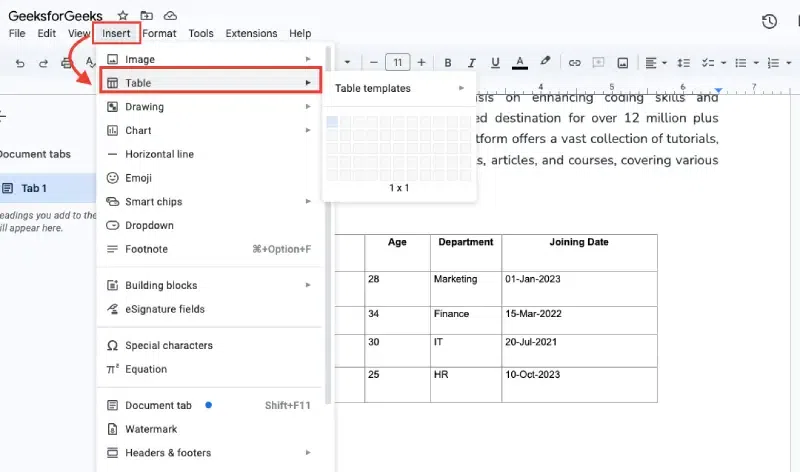
Task: Check the cloud save status icon
Action: [170, 15]
